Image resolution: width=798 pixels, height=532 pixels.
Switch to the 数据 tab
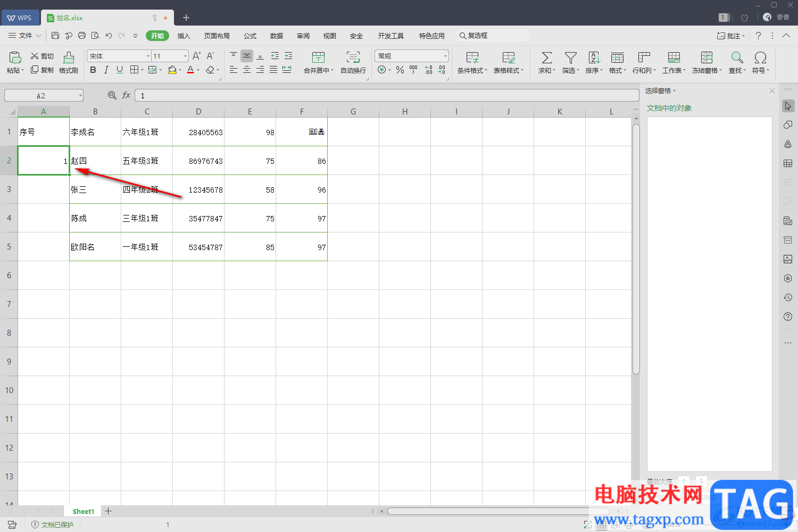[x=277, y=36]
